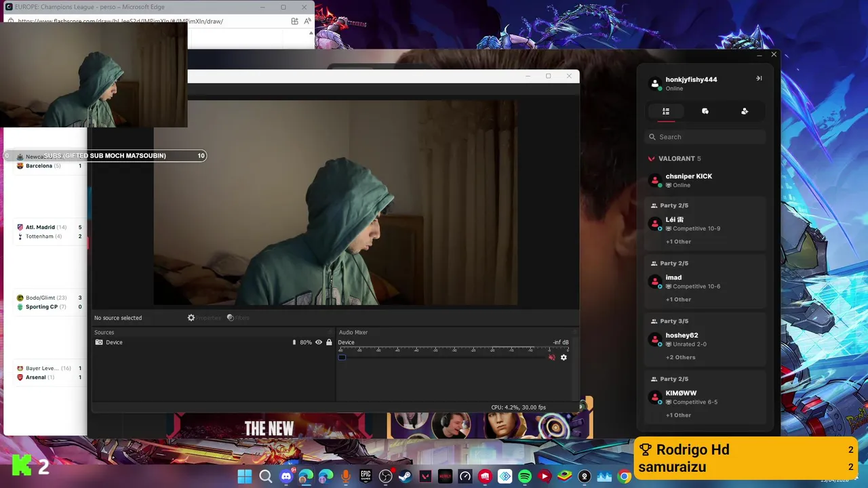Open Google Chrome from the taskbar
Viewport: 868px width, 488px height.
[x=624, y=476]
